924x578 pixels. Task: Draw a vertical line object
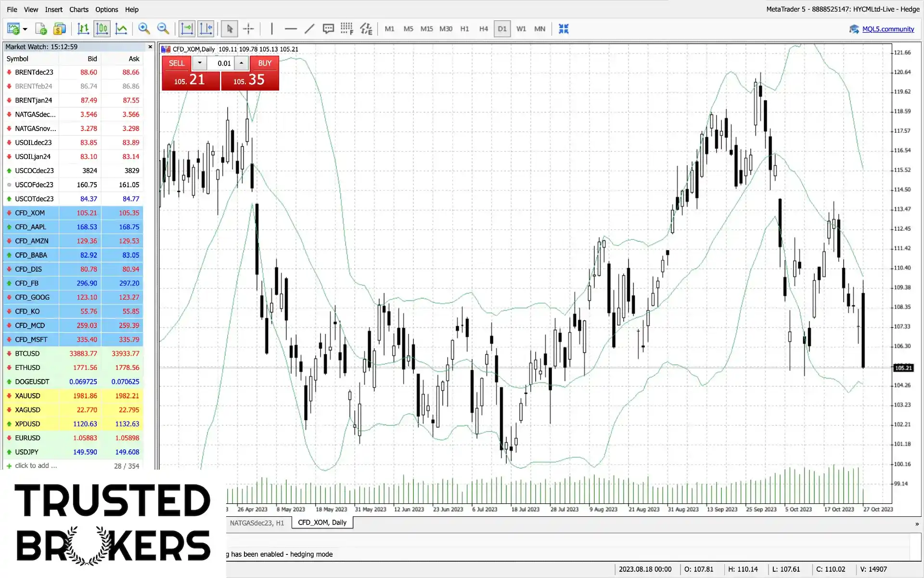coord(272,29)
